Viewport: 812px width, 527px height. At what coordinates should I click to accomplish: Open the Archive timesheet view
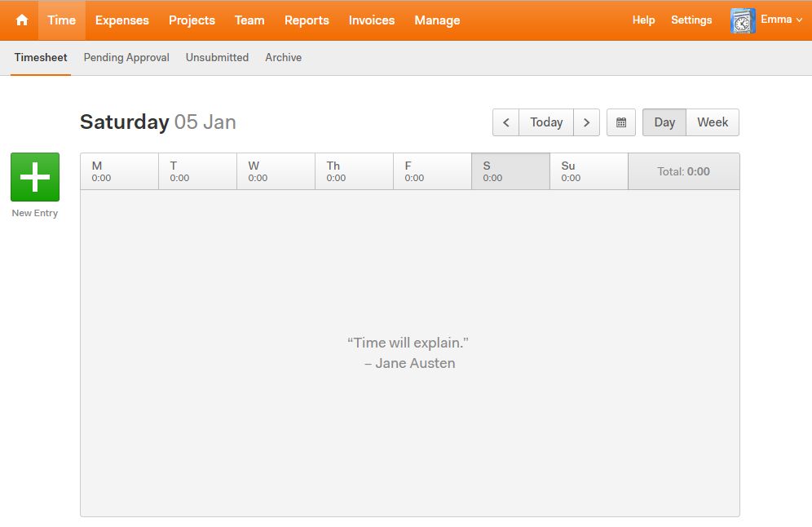tap(283, 57)
